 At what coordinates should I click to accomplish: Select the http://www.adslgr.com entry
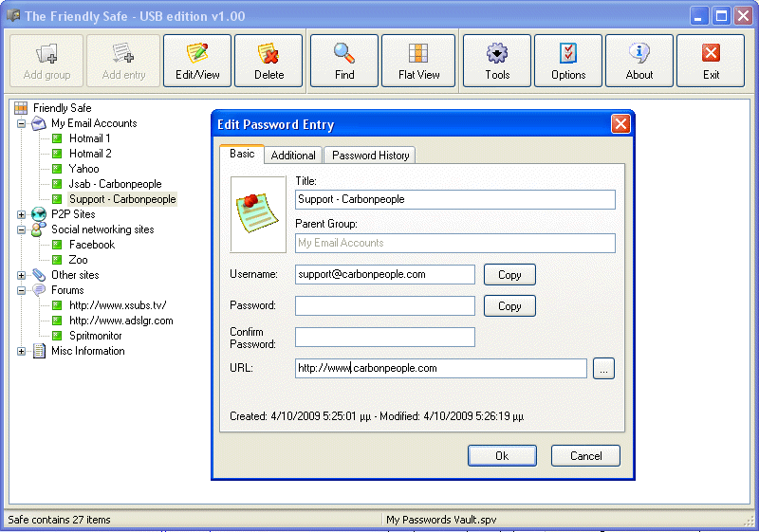121,321
